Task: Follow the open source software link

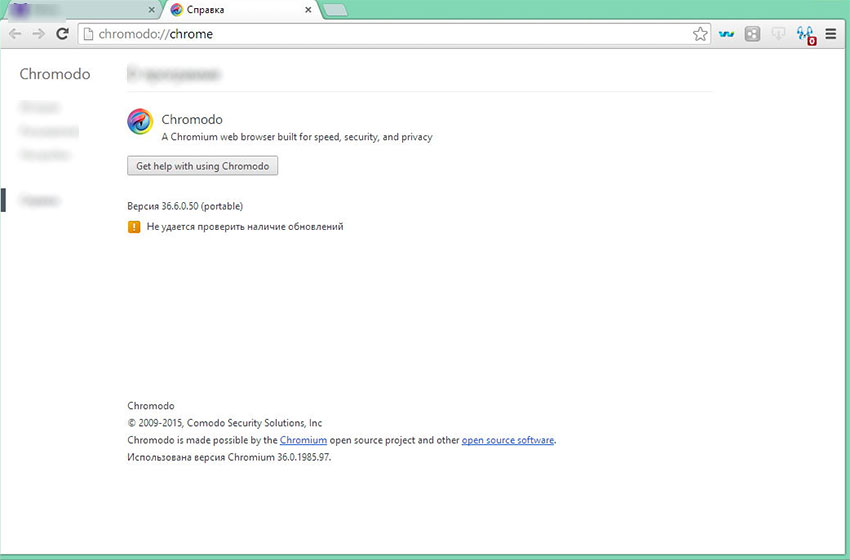Action: point(507,440)
